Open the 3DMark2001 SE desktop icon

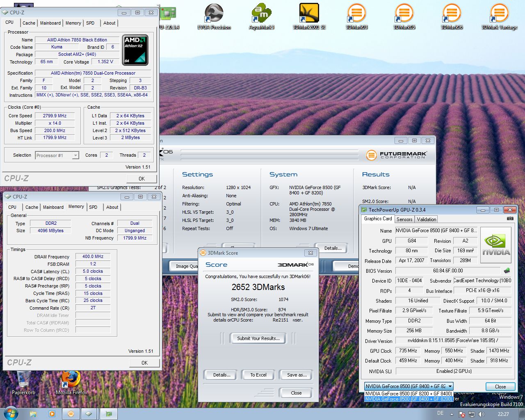pyautogui.click(x=309, y=17)
